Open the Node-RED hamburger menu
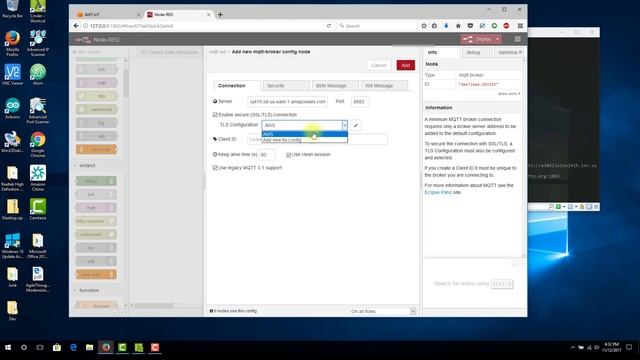Image resolution: width=640 pixels, height=360 pixels. tap(518, 39)
